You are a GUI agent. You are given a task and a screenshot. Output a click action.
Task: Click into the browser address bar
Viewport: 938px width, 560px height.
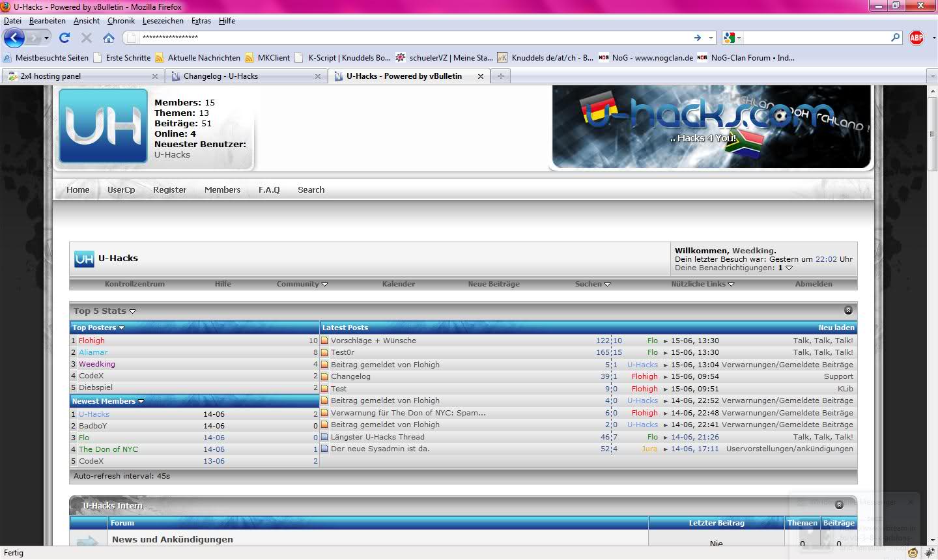coord(410,38)
